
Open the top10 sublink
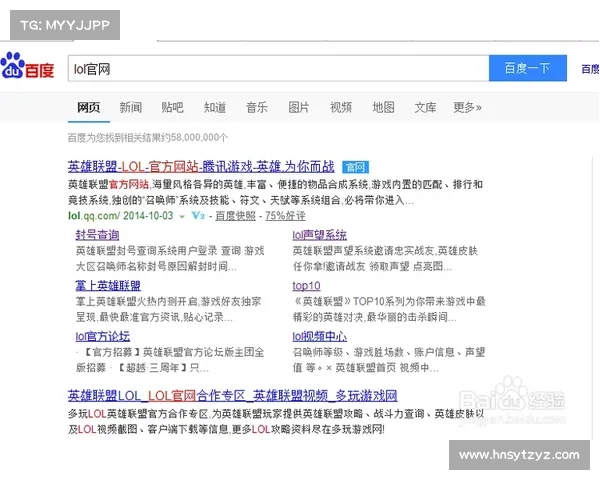(306, 286)
